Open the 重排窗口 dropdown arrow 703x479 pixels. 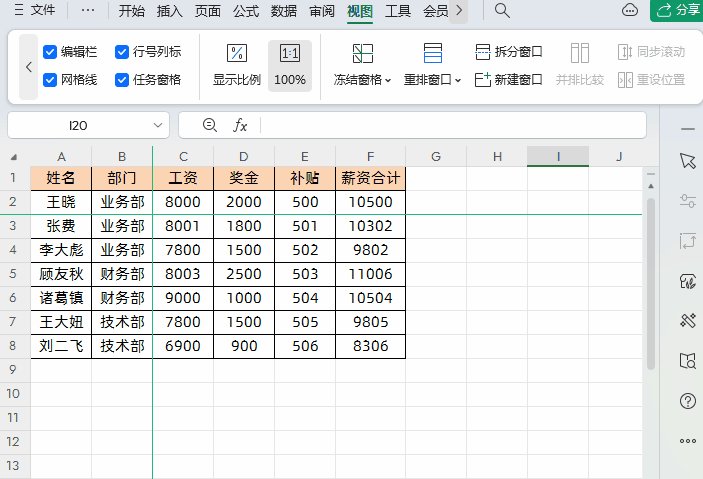coord(458,81)
